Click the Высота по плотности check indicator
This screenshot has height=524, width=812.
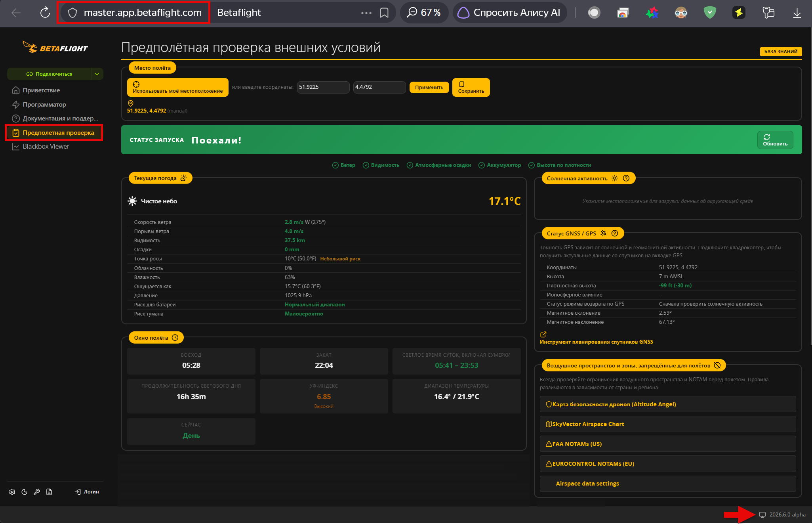560,165
